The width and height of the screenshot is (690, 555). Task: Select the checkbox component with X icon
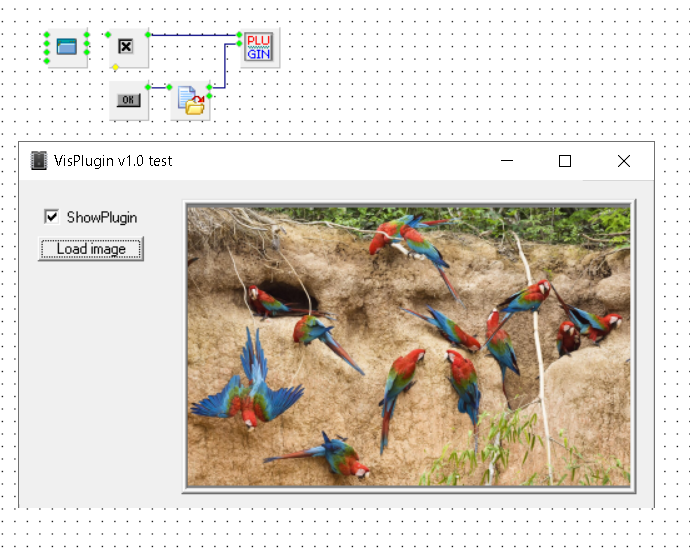coord(126,47)
